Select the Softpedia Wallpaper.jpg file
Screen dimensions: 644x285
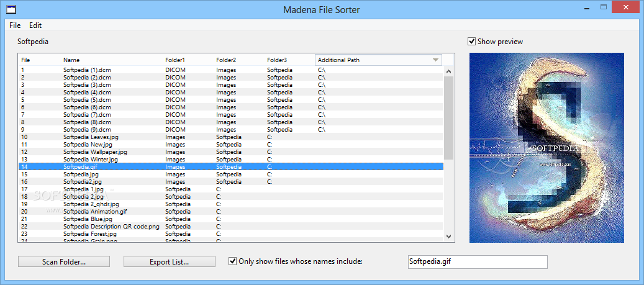[x=231, y=152]
